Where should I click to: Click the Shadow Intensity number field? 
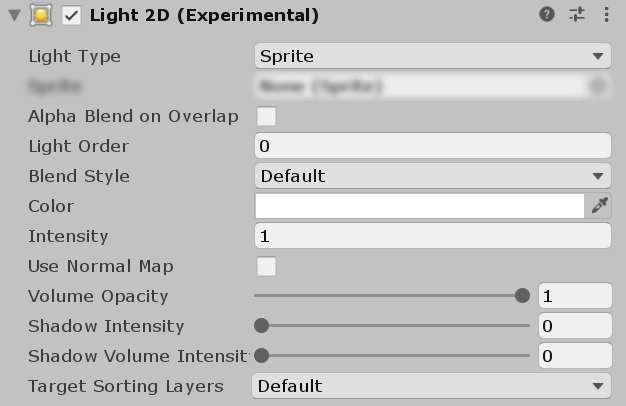(575, 326)
